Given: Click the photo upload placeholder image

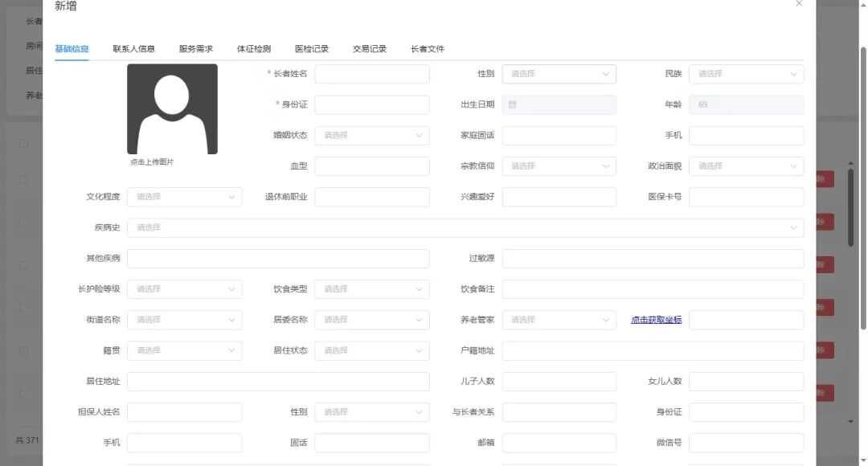Looking at the screenshot, I should coord(171,108).
